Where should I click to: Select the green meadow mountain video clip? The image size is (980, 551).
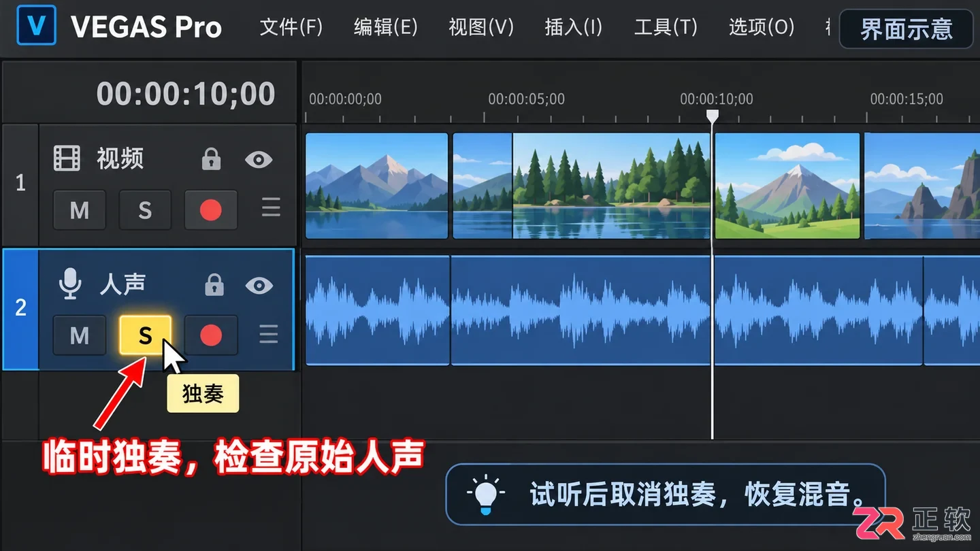pyautogui.click(x=787, y=186)
